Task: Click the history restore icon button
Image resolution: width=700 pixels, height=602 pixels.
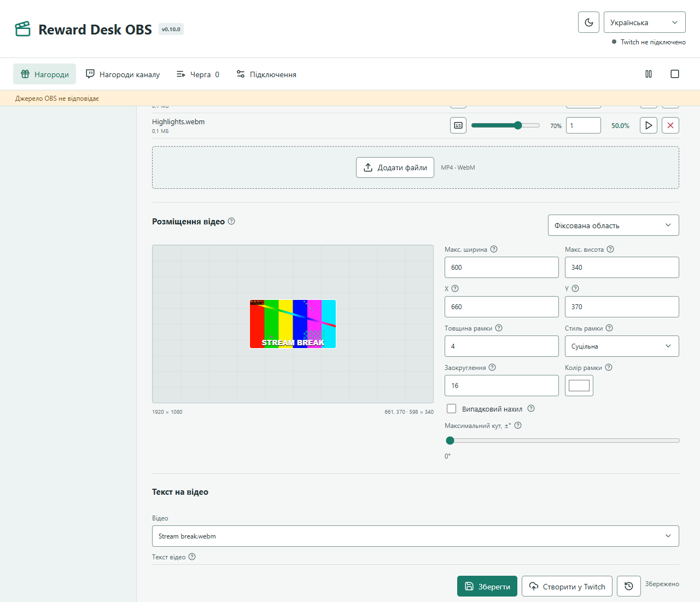Action: click(629, 586)
